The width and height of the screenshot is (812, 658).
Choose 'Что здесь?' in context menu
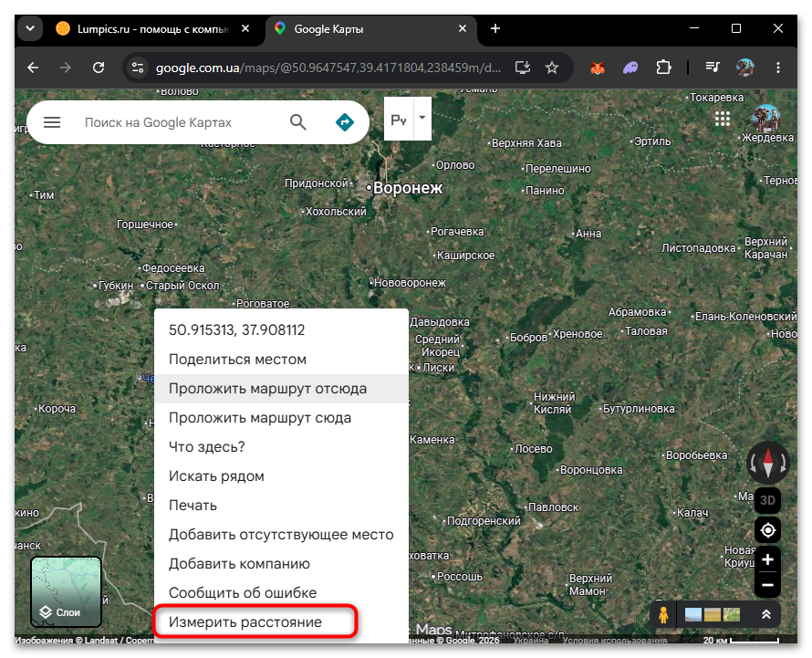pyautogui.click(x=281, y=446)
